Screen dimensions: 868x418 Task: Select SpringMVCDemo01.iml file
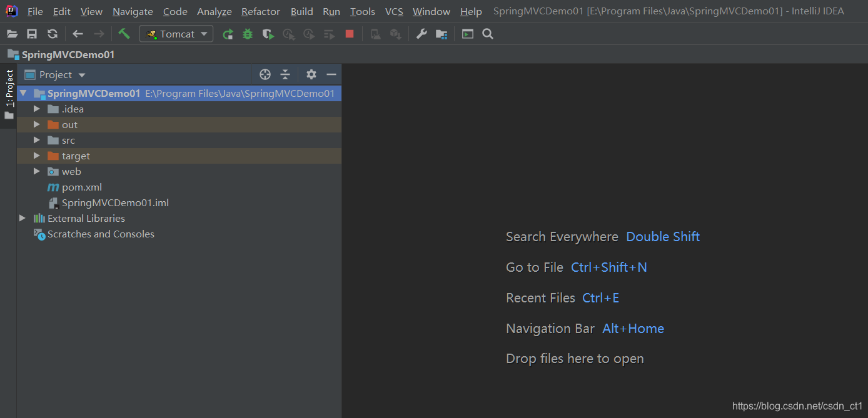click(179, 203)
